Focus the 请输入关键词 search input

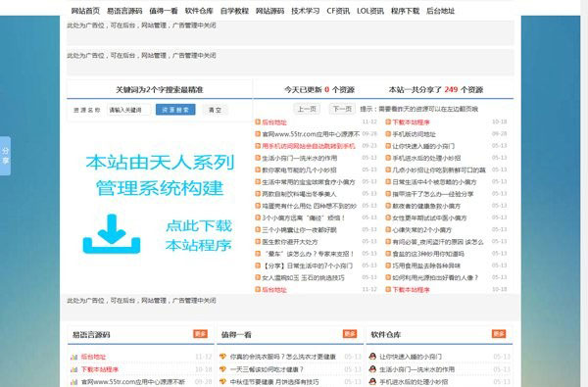click(x=128, y=110)
